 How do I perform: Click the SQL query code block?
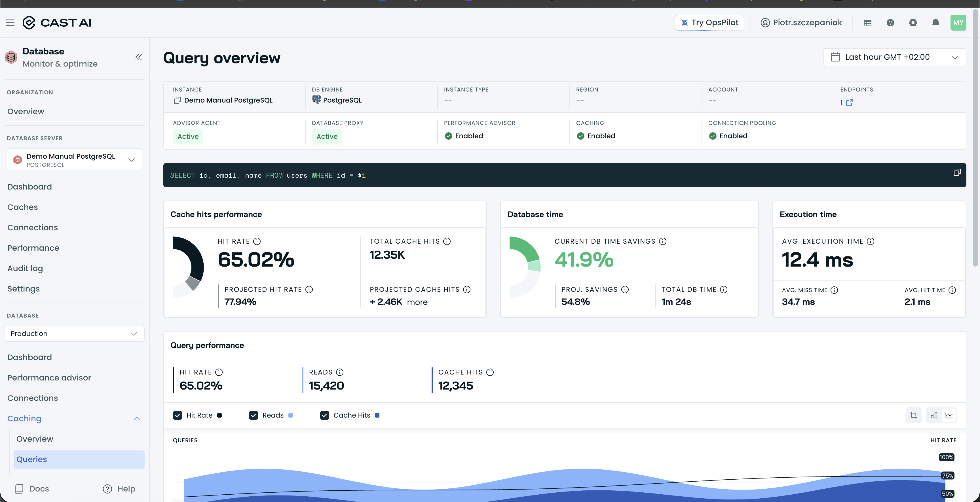pos(565,175)
